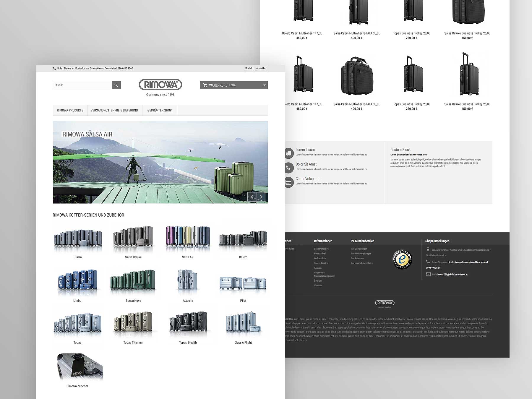Click the shopping cart icon in Warenkorb
The height and width of the screenshot is (399, 532).
[x=205, y=85]
